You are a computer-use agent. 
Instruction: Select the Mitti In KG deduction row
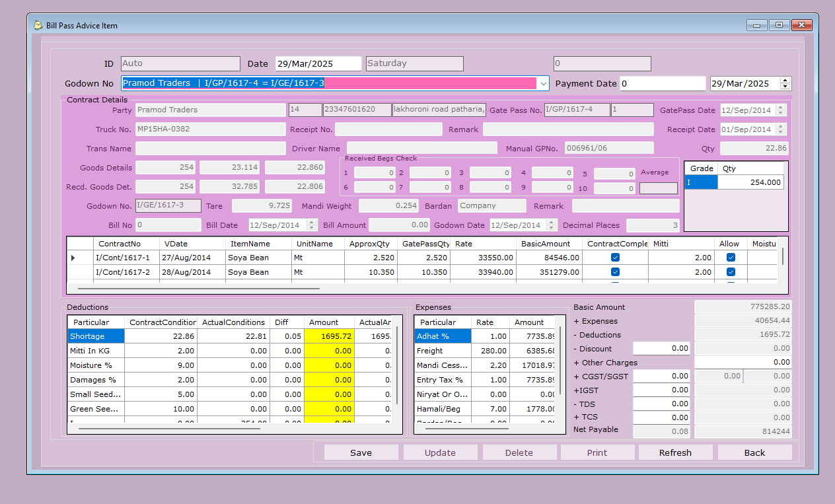[96, 351]
